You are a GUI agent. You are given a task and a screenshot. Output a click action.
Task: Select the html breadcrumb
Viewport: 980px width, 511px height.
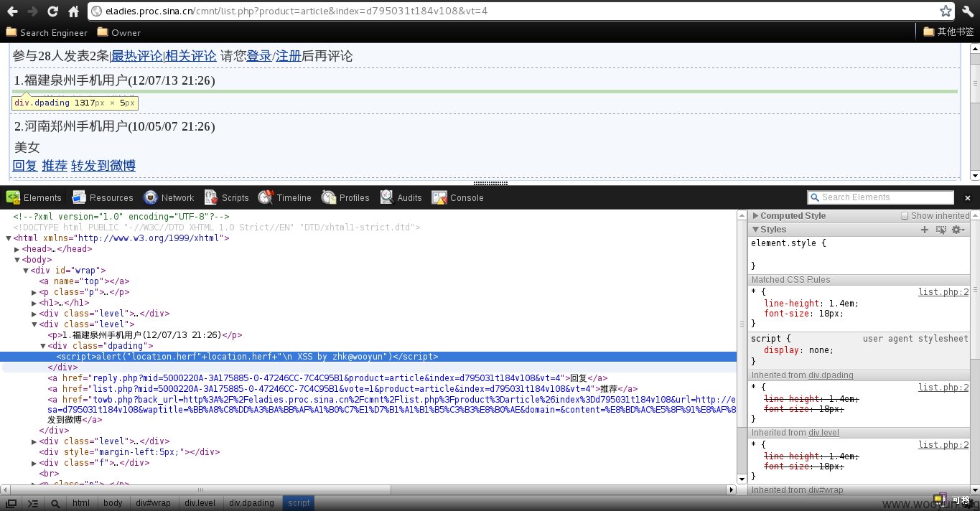point(81,503)
